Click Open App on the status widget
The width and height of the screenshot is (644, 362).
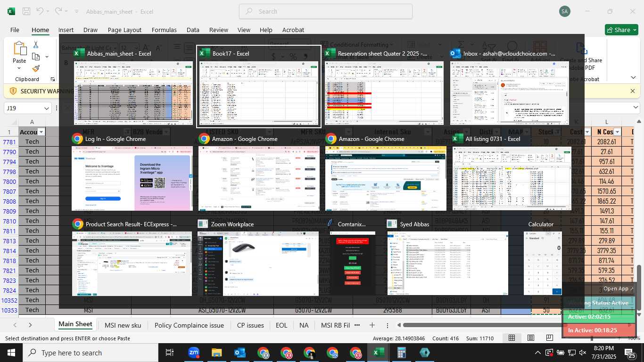619,288
